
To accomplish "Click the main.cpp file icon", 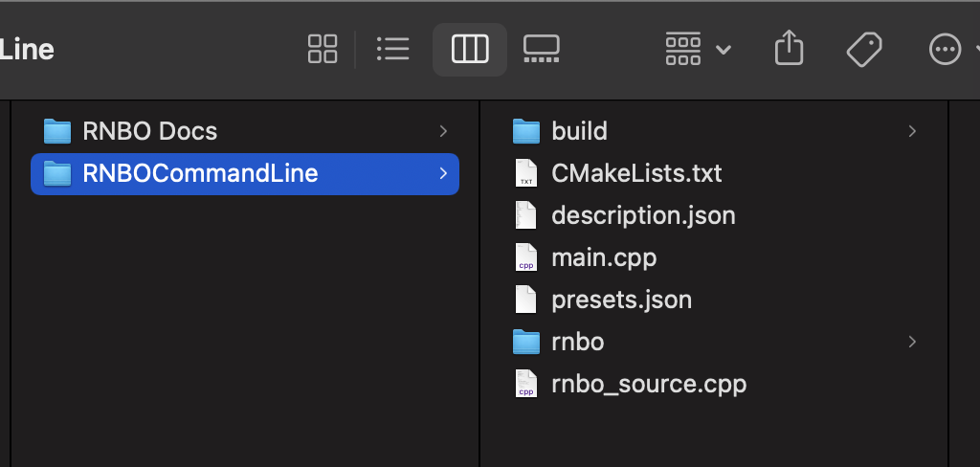I will click(x=526, y=257).
